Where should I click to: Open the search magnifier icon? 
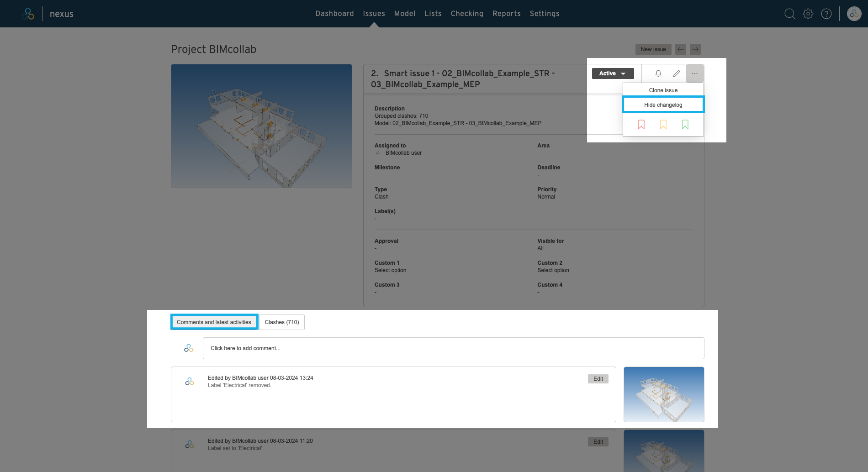(x=789, y=14)
